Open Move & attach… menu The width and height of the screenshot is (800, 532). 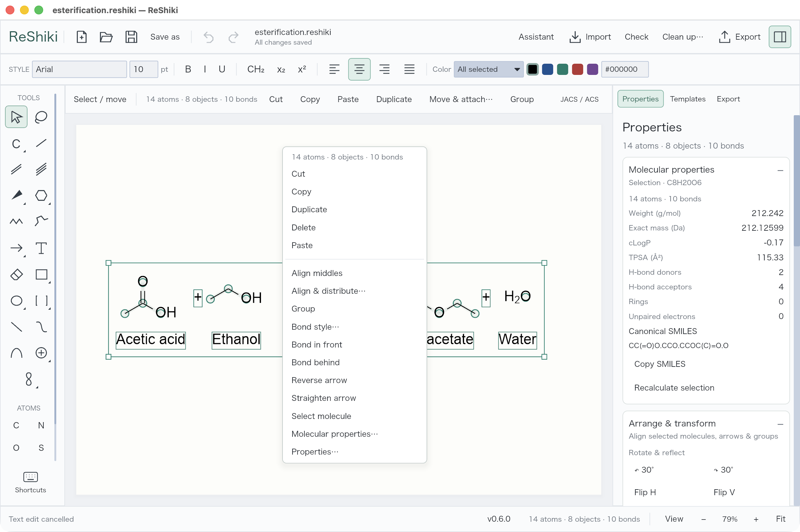[461, 99]
